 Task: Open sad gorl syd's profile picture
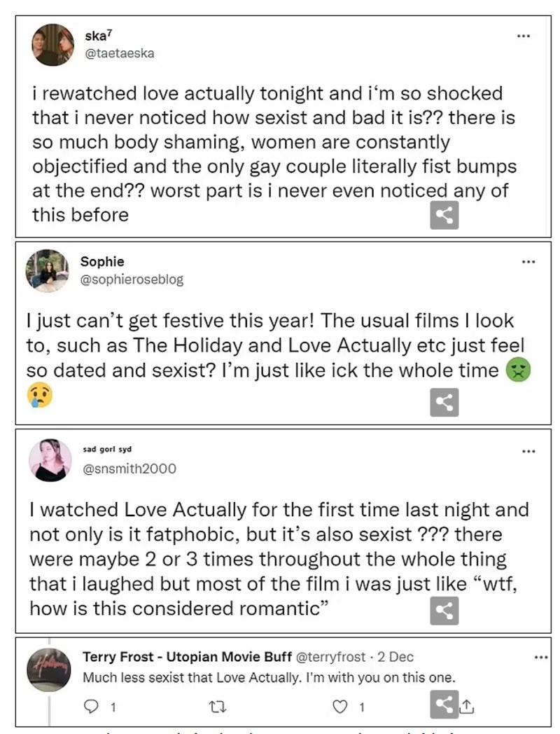50,461
